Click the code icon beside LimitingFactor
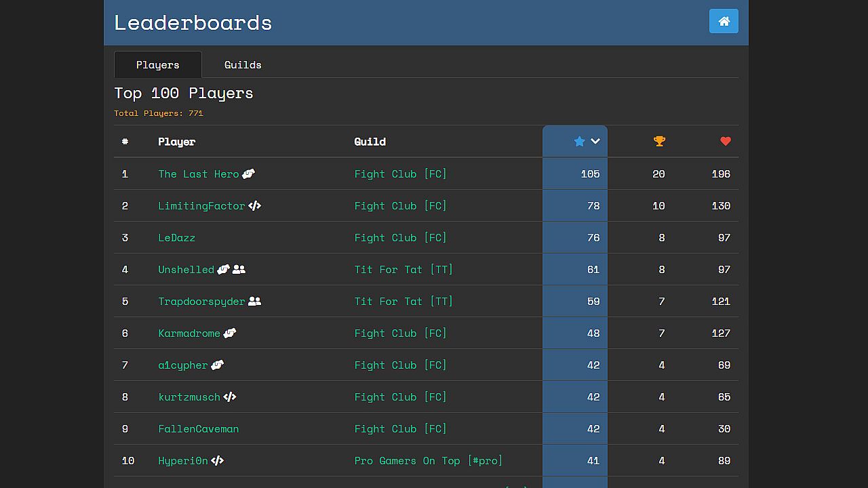 pos(254,206)
